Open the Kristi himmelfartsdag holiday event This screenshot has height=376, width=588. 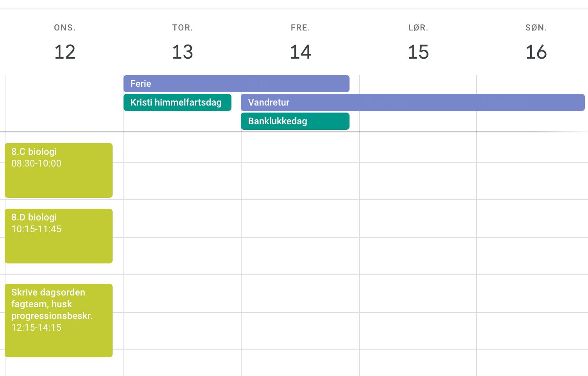click(177, 102)
